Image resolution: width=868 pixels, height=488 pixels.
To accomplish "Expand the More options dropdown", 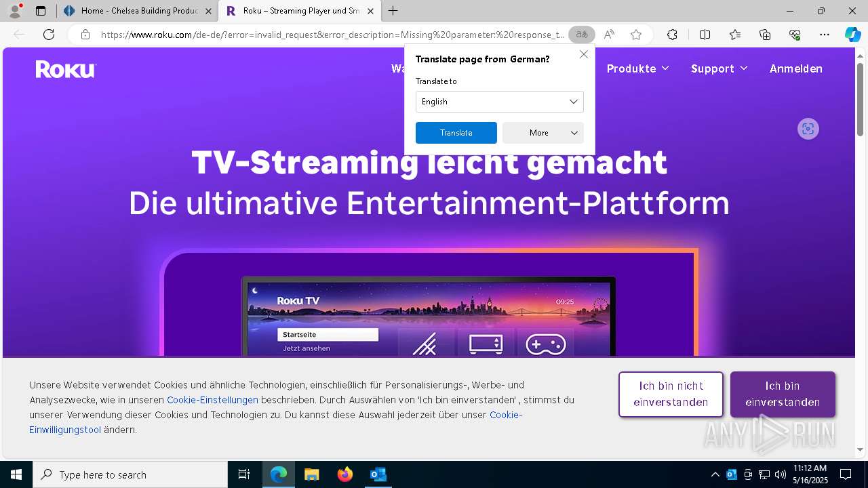I will point(543,133).
